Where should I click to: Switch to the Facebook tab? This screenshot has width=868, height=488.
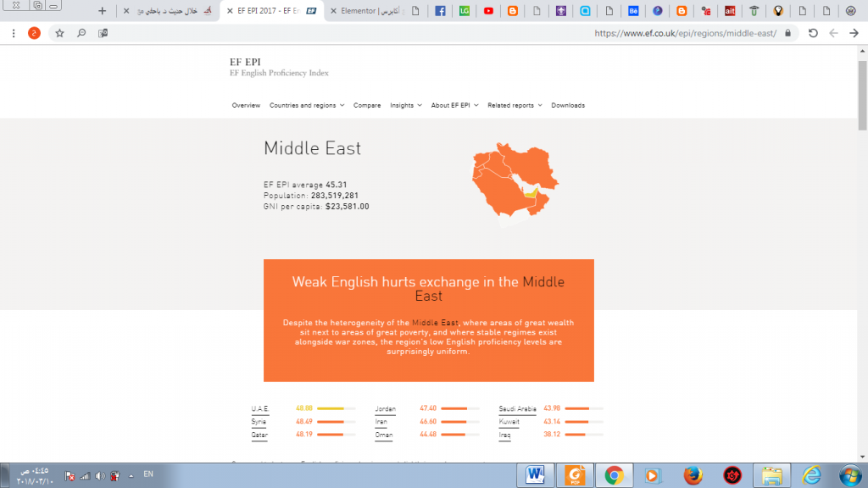coord(440,10)
